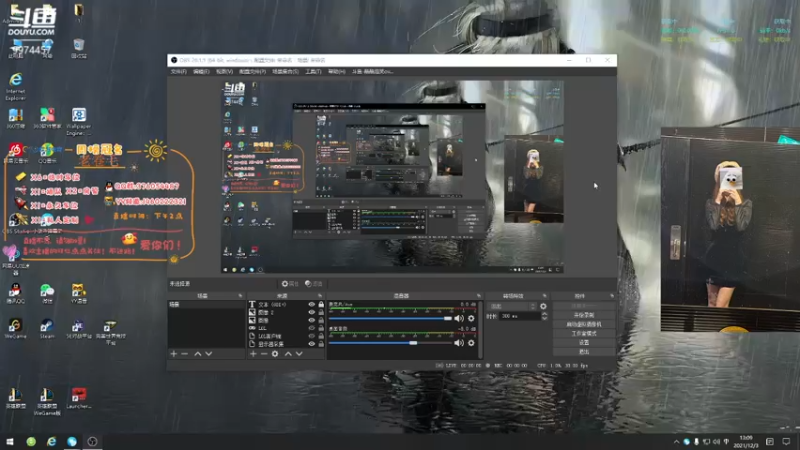
Task: Move source up in Sources list
Action: pyautogui.click(x=288, y=354)
